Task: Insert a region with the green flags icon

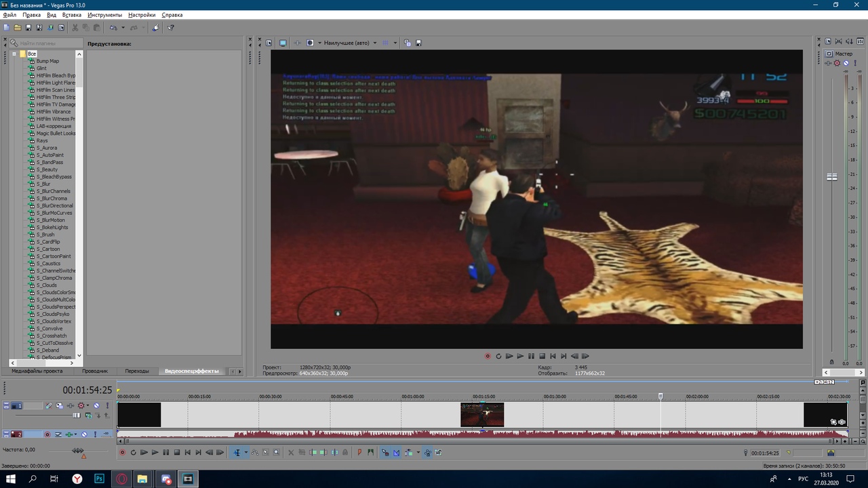Action: [x=371, y=452]
